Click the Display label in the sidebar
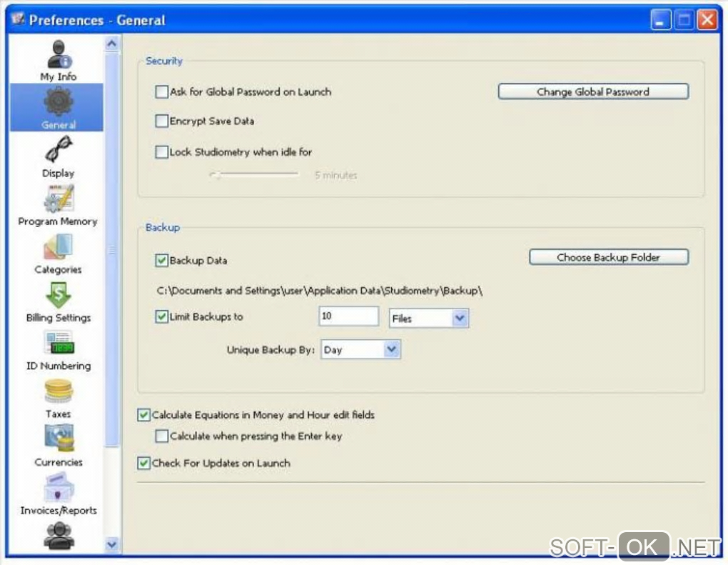The height and width of the screenshot is (565, 728). tap(59, 174)
